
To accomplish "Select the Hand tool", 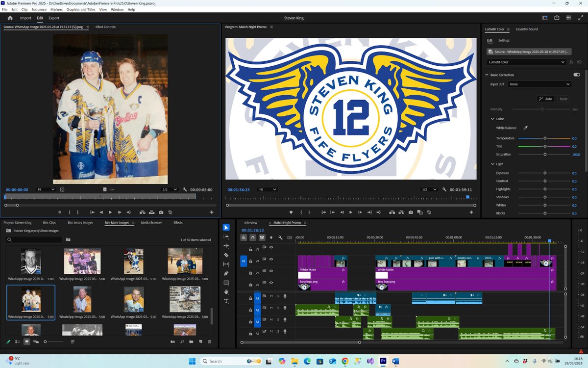I will tap(226, 292).
